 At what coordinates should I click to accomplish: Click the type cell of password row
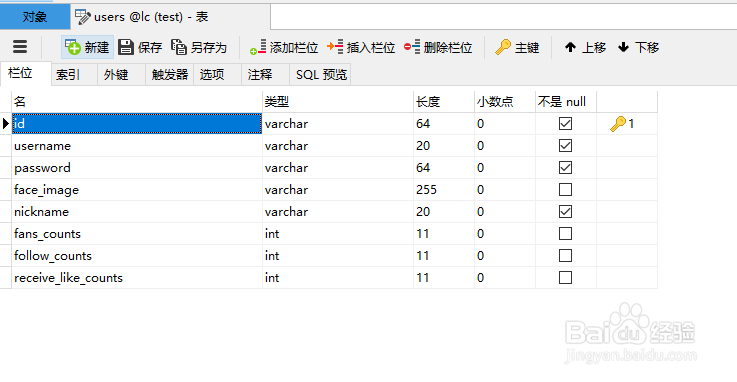pyautogui.click(x=338, y=168)
